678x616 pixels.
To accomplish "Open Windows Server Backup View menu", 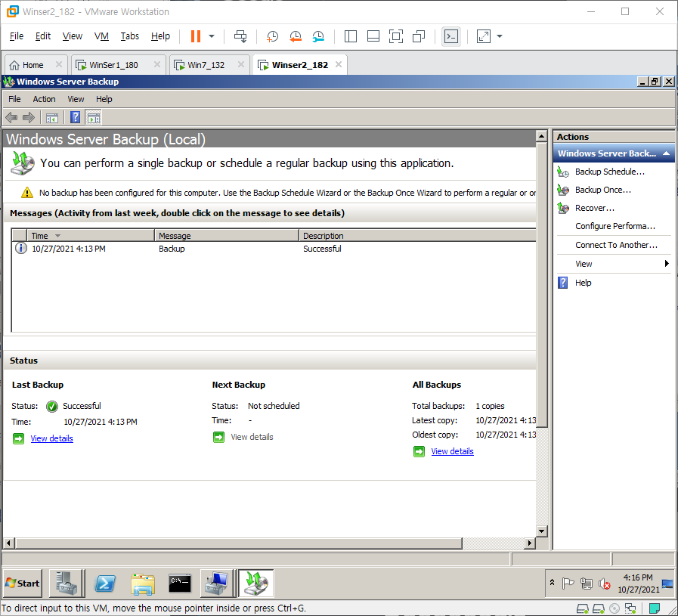I will pyautogui.click(x=76, y=99).
